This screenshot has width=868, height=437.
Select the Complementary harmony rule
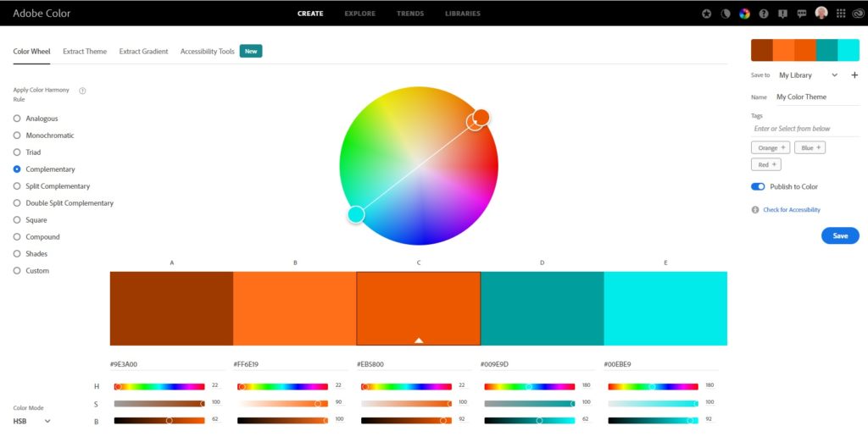coord(44,169)
